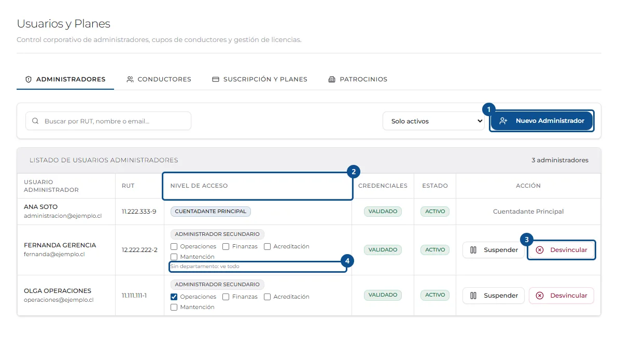Image resolution: width=618 pixels, height=364 pixels.
Task: Click X-circle icon in Fernanda Gerencia's Desvincular
Action: pyautogui.click(x=540, y=250)
